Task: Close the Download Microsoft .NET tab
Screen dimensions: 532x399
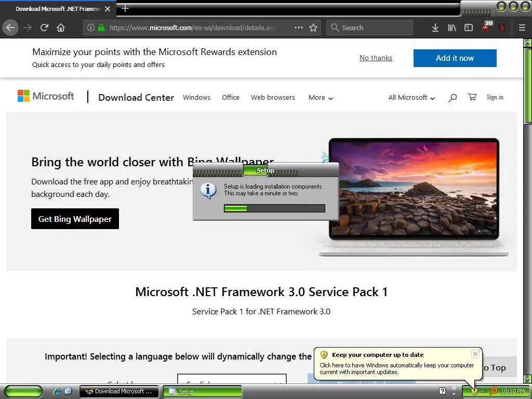Action: (108, 9)
